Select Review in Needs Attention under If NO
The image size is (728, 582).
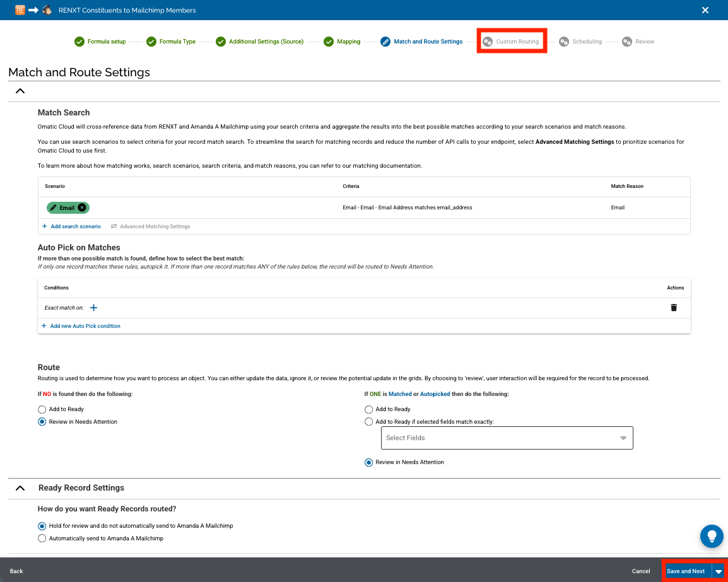(x=42, y=422)
